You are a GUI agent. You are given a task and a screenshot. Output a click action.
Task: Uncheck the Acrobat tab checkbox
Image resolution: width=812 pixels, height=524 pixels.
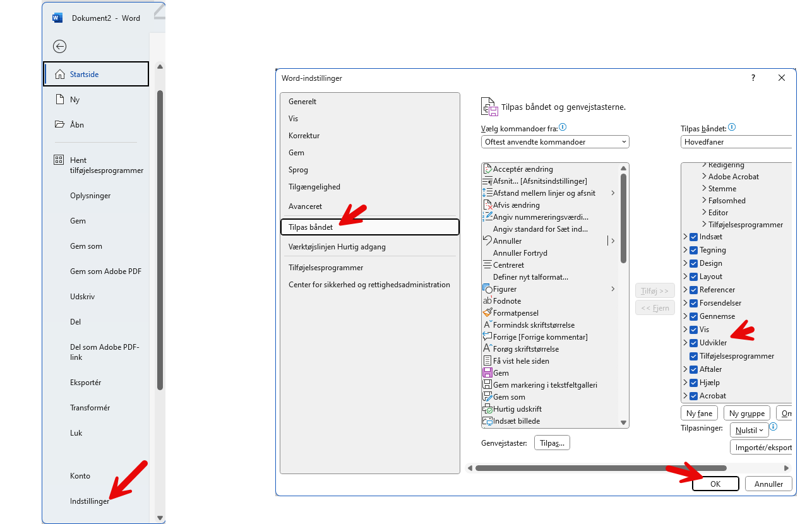coord(693,396)
